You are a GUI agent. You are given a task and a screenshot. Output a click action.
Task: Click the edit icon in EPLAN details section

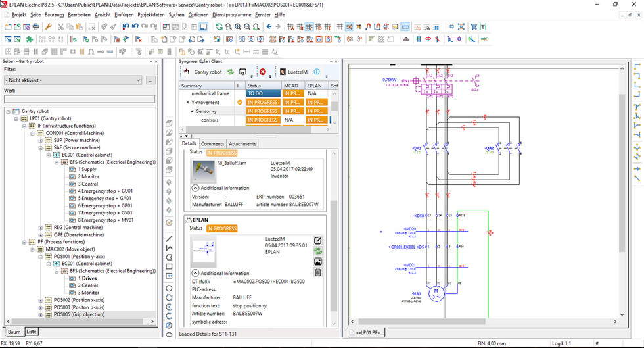[318, 241]
